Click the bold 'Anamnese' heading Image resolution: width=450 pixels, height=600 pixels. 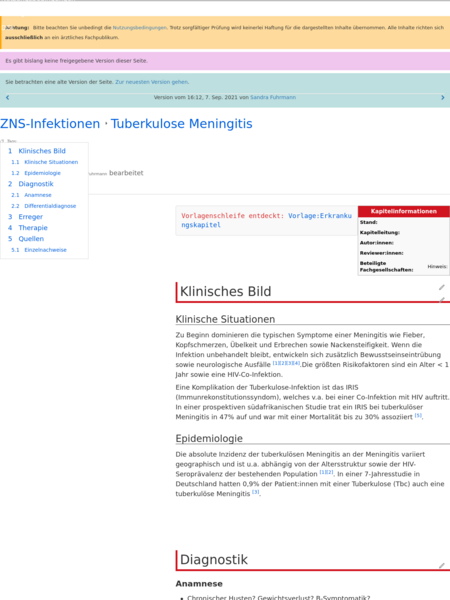click(199, 584)
